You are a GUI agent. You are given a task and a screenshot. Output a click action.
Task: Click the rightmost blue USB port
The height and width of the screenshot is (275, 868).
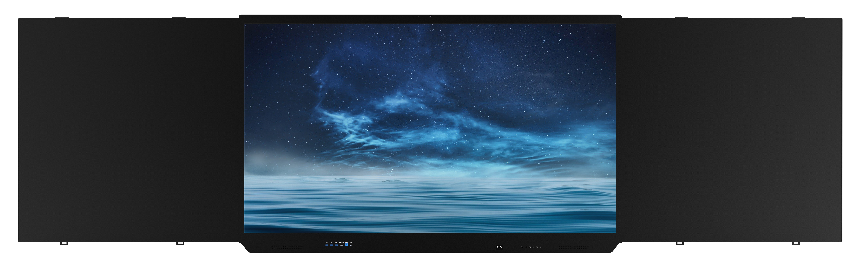point(336,245)
